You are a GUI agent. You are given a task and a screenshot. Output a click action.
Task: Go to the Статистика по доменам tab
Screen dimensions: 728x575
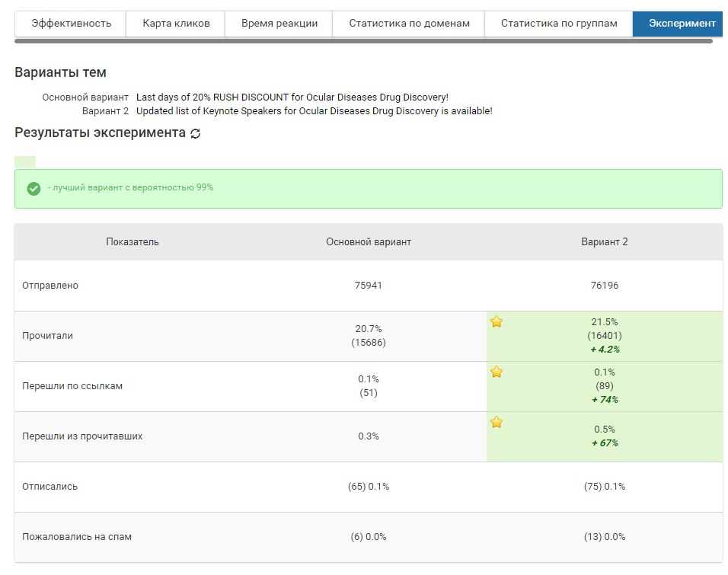pos(408,24)
